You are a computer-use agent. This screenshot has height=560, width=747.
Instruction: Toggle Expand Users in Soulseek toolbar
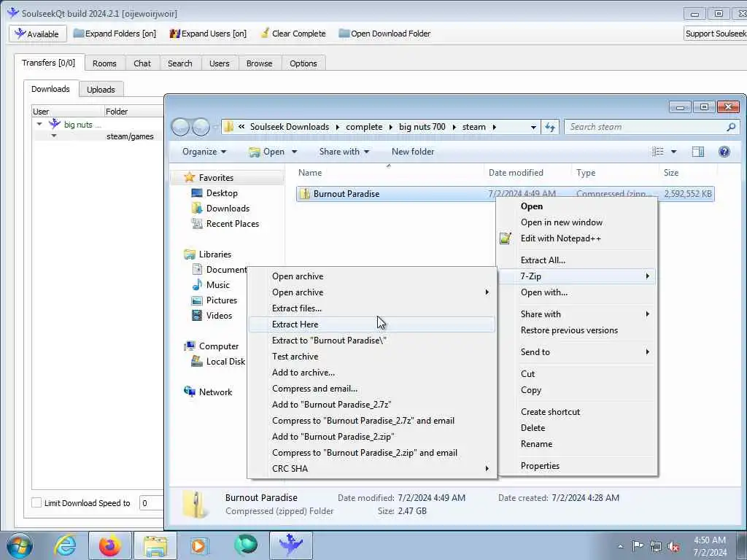tap(208, 34)
